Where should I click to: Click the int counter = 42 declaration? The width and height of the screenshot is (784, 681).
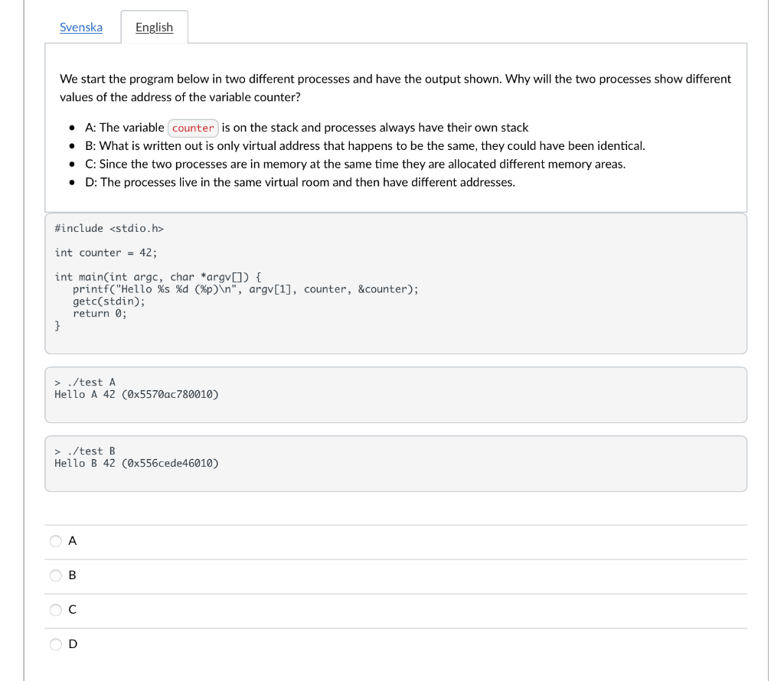coord(106,253)
